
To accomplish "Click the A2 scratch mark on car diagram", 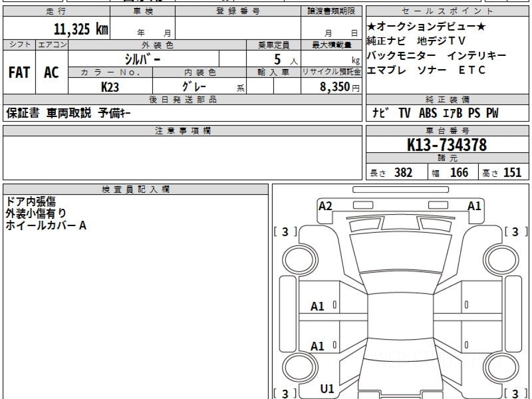I will tap(325, 206).
